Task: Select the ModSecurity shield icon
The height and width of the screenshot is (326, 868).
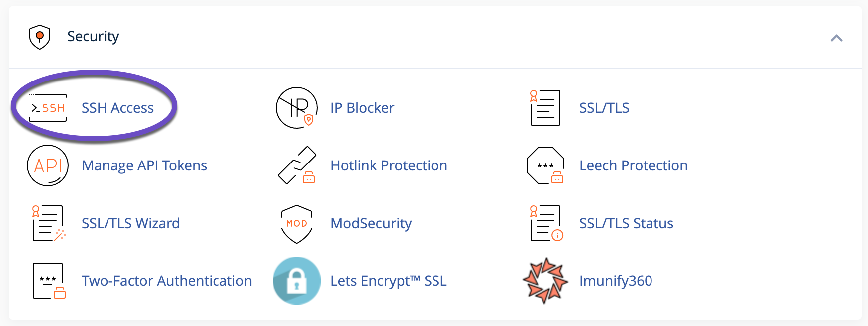Action: click(297, 223)
